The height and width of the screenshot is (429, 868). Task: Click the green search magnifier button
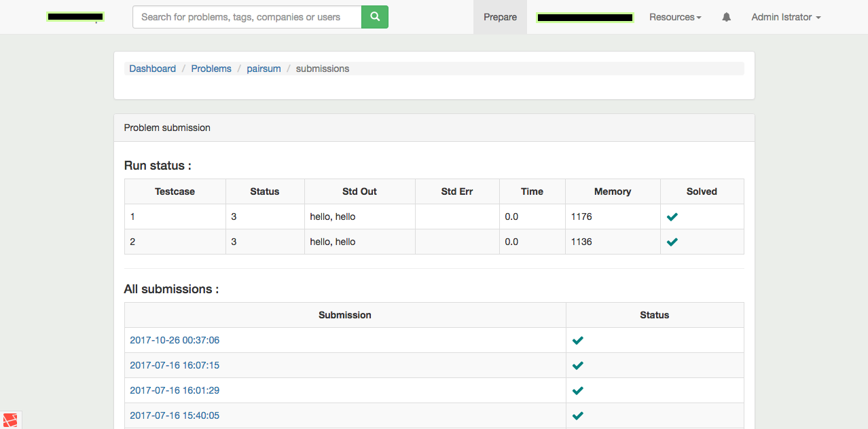375,17
